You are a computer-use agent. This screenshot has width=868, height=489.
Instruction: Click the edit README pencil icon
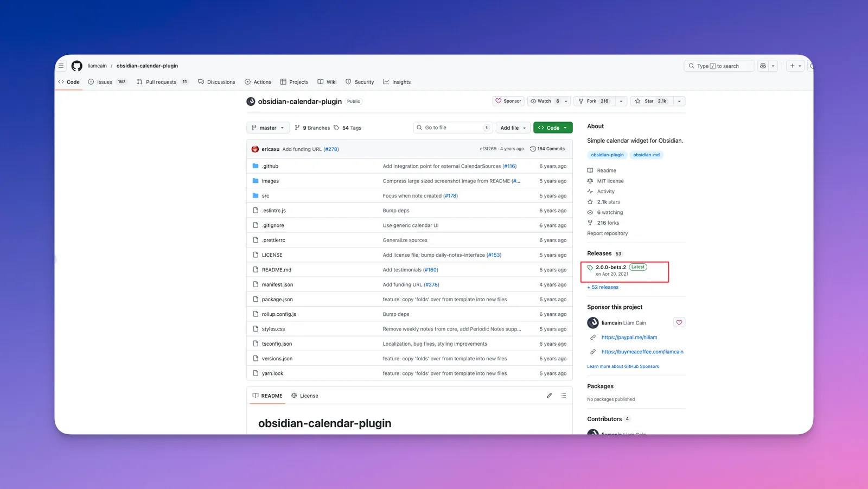(549, 396)
